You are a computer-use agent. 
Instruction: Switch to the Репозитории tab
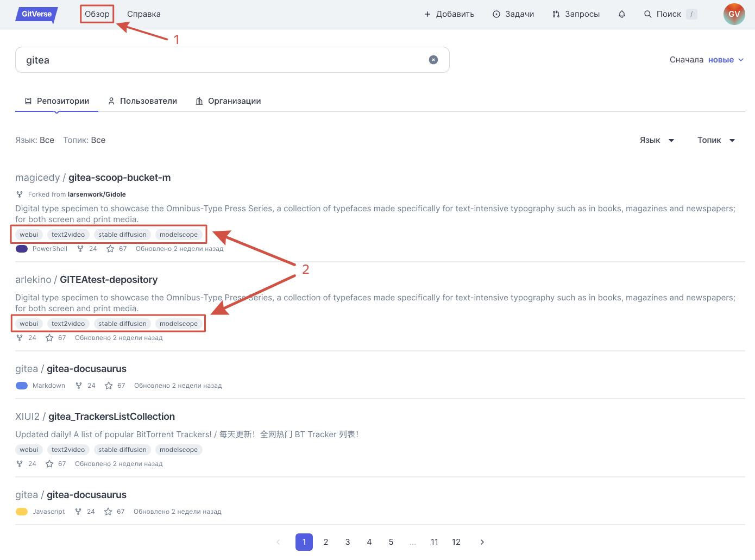(57, 101)
